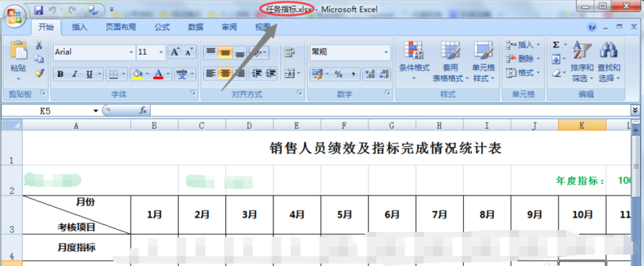
Task: Increase font size with the large A button
Action: [175, 52]
